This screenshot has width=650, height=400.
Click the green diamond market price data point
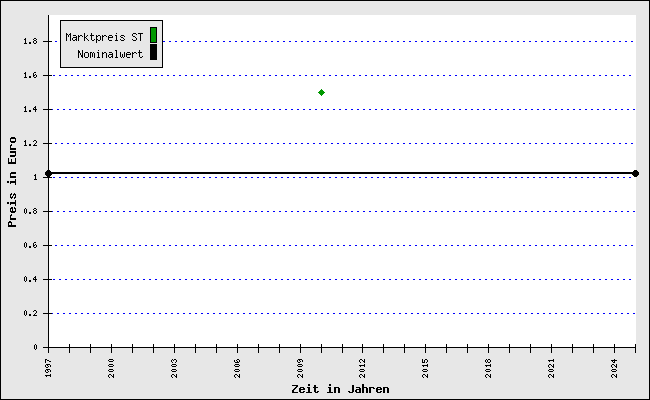pyautogui.click(x=321, y=92)
